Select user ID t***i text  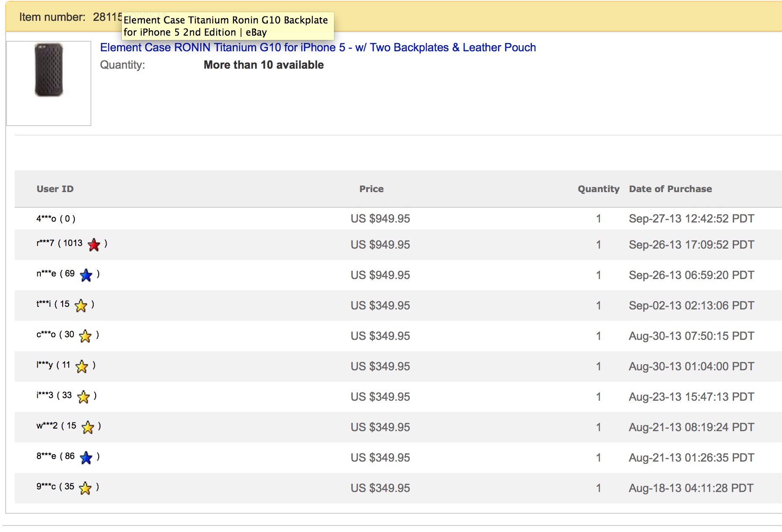coord(43,304)
